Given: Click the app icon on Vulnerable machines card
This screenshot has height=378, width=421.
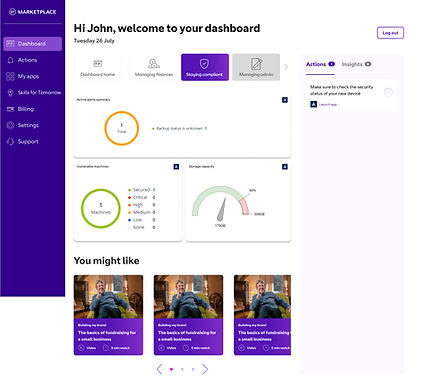Looking at the screenshot, I should (x=176, y=167).
